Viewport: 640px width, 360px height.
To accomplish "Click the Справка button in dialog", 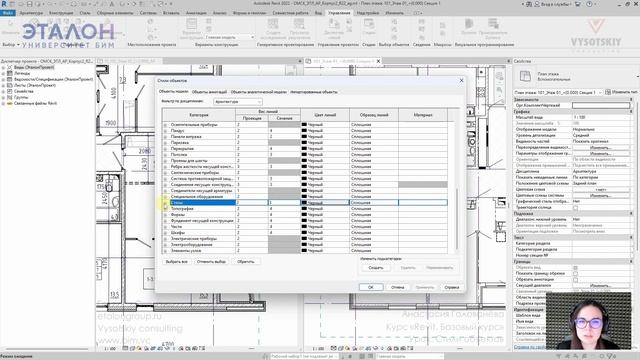I will [x=452, y=287].
